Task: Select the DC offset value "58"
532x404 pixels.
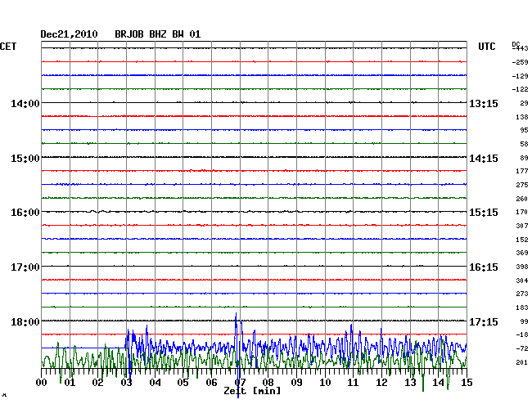Action: [524, 144]
